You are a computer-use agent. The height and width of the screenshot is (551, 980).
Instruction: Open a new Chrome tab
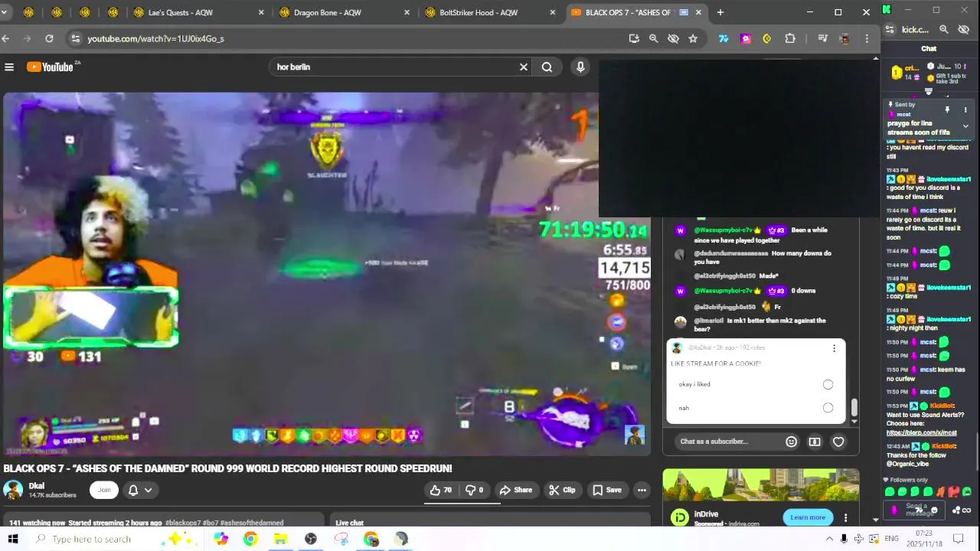pos(720,12)
